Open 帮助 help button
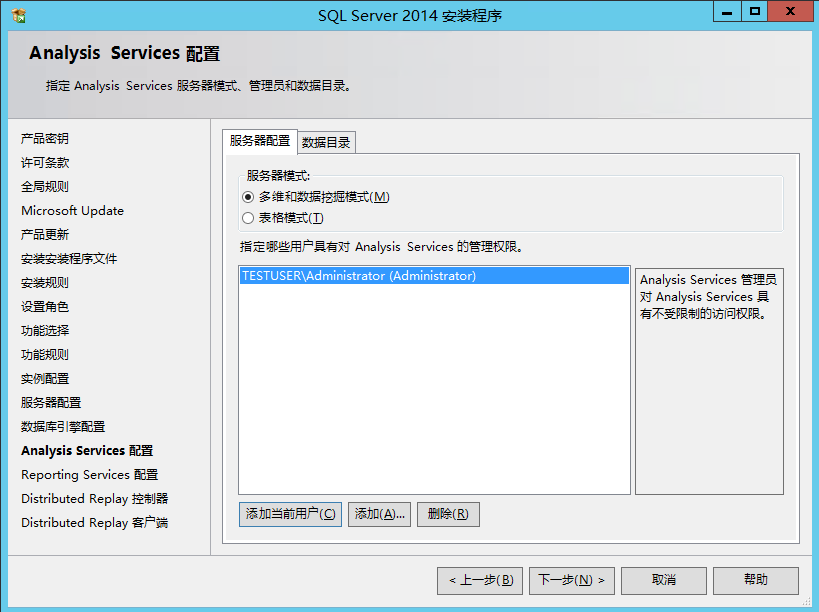 pyautogui.click(x=756, y=581)
